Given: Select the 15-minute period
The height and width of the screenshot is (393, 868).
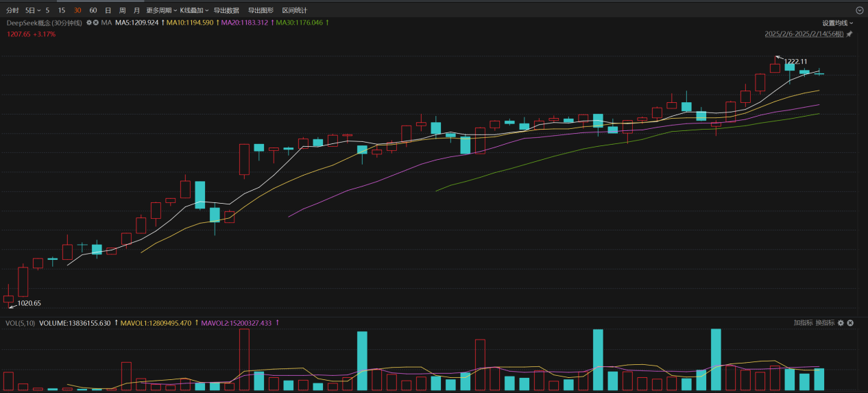Looking at the screenshot, I should (62, 10).
